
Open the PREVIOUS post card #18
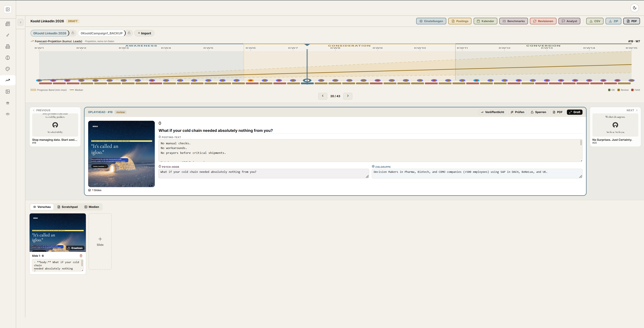pyautogui.click(x=55, y=127)
